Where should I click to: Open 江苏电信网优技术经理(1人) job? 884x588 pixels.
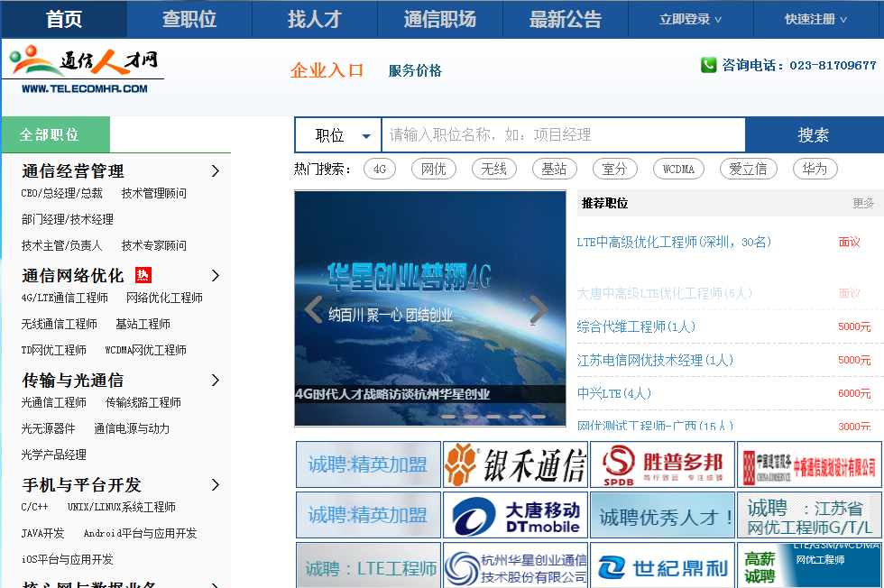click(x=655, y=360)
